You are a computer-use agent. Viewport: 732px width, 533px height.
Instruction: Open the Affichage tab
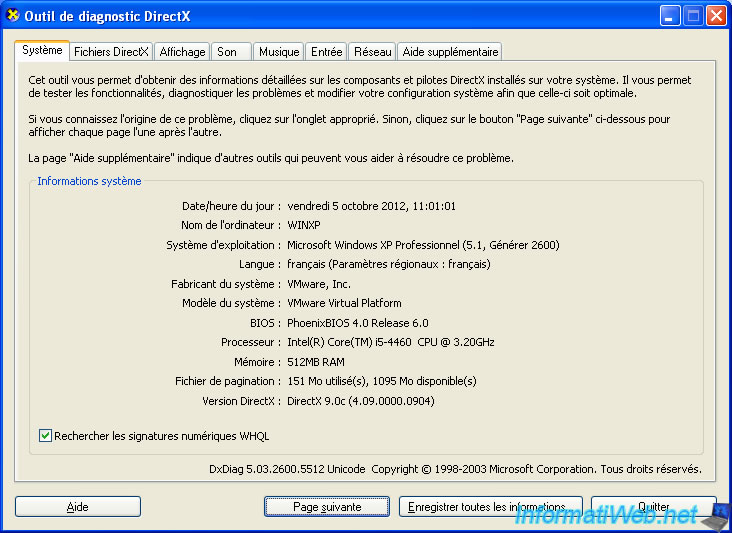[182, 52]
